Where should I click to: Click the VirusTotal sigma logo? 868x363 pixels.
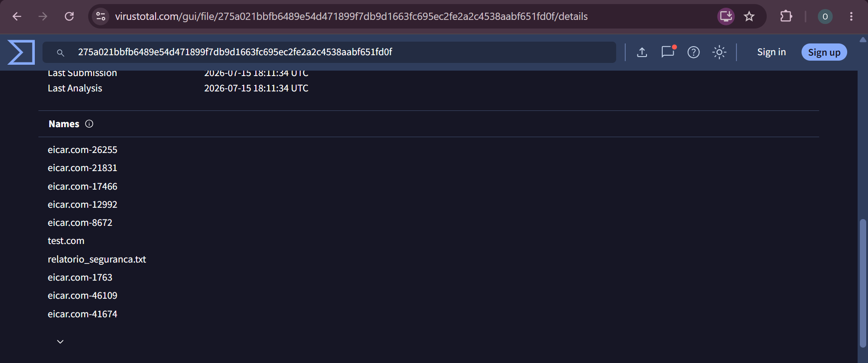point(21,52)
